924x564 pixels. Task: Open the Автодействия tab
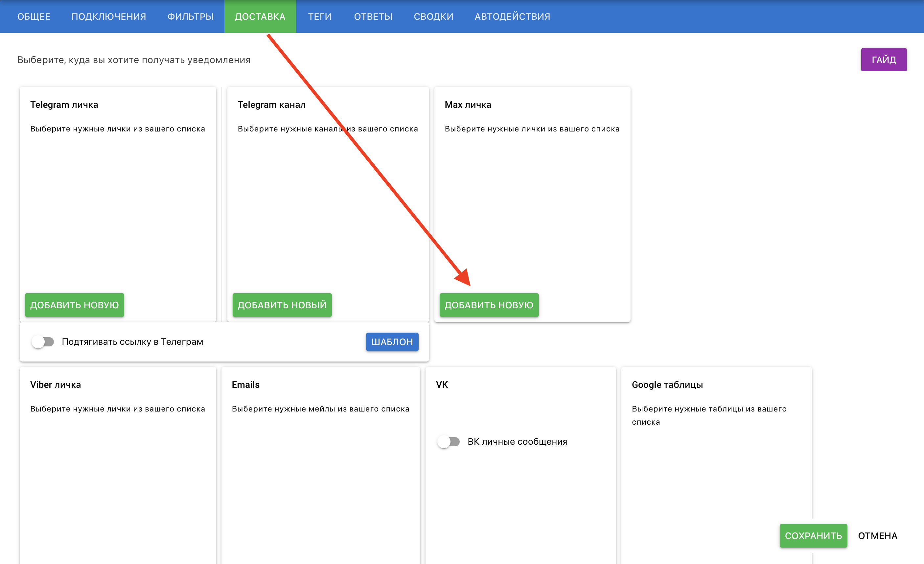pyautogui.click(x=512, y=16)
